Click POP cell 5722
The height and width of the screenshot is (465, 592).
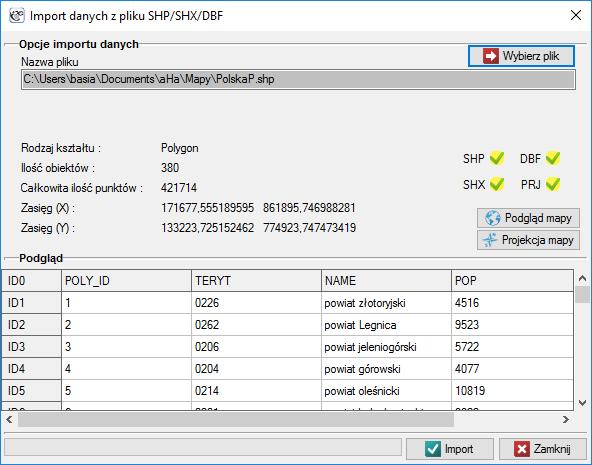point(512,346)
